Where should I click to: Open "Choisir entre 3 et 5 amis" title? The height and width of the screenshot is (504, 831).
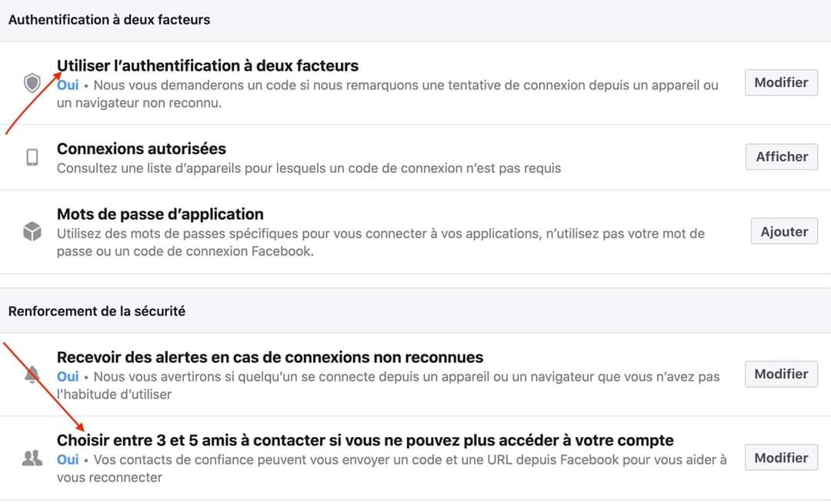pyautogui.click(x=365, y=440)
